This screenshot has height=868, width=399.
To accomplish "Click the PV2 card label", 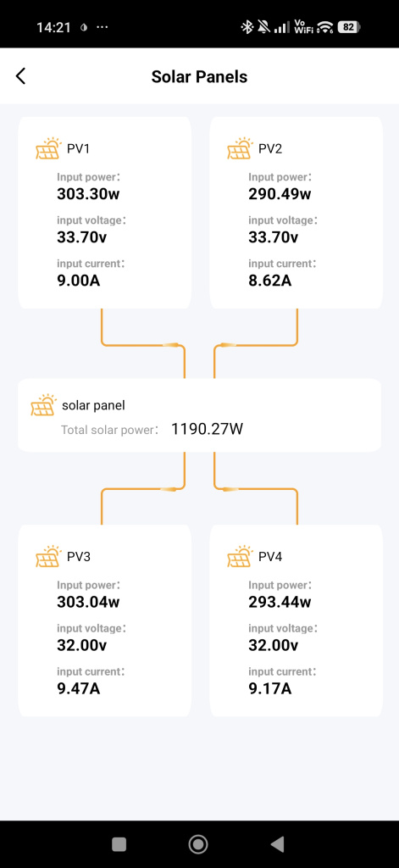I will (270, 149).
